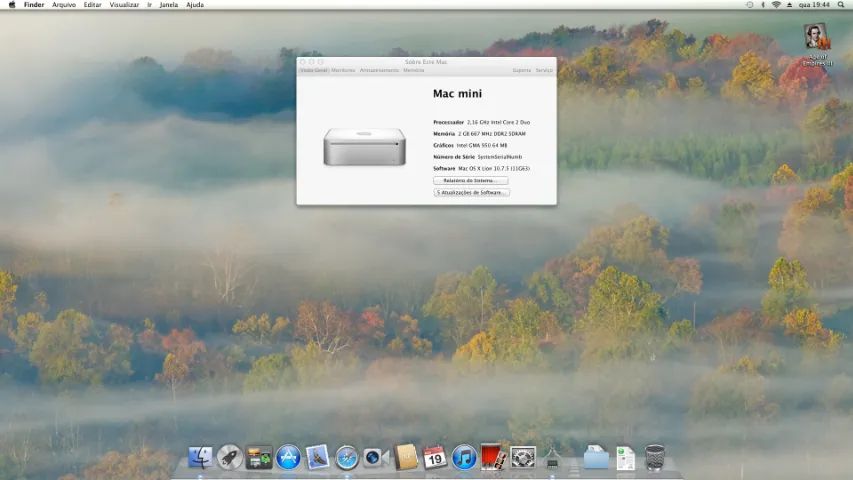Open System Information chip icon in Dock
Image resolution: width=853 pixels, height=480 pixels.
pyautogui.click(x=552, y=458)
